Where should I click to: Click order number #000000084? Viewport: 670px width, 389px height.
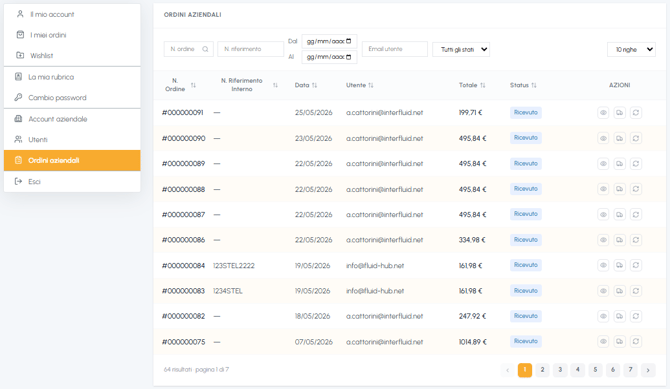click(x=183, y=265)
